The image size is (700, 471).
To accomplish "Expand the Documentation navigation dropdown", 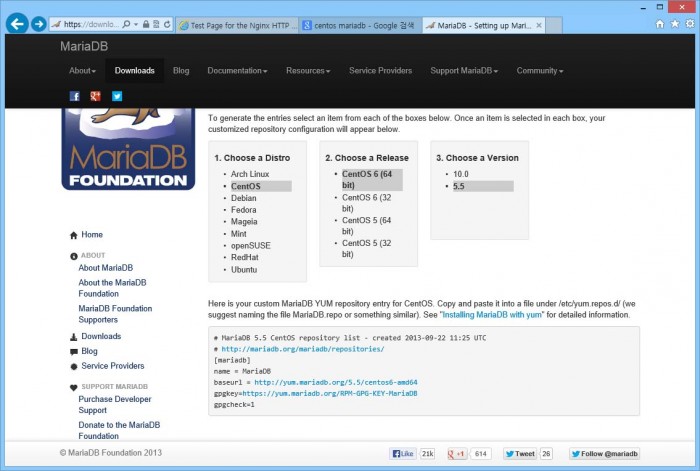I will coord(237,71).
